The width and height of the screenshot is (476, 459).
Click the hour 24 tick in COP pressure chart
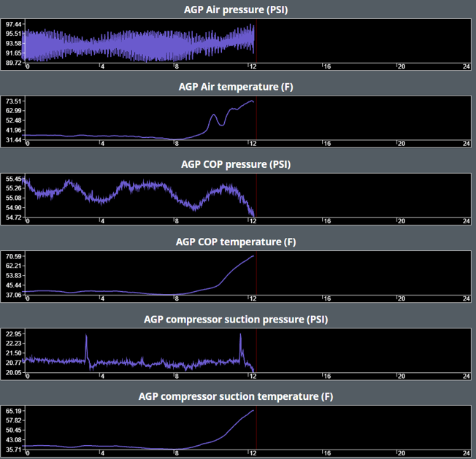[x=465, y=221]
